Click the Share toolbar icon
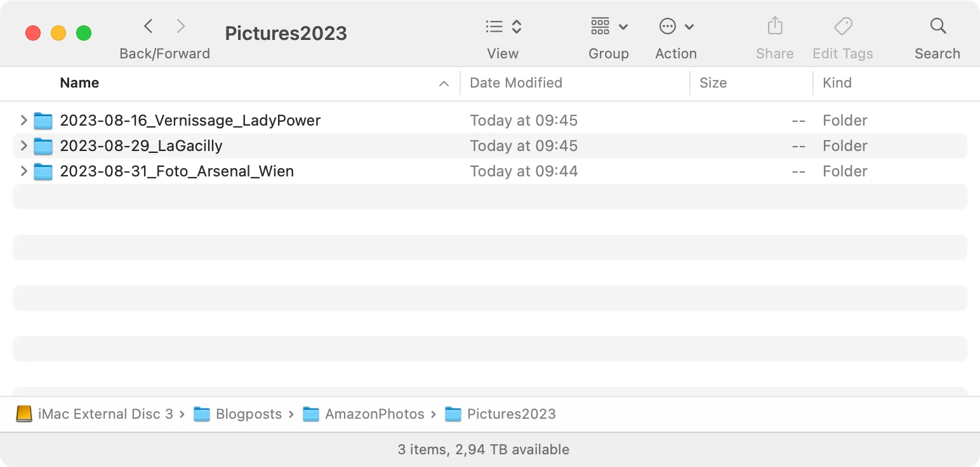Image resolution: width=980 pixels, height=467 pixels. [774, 26]
